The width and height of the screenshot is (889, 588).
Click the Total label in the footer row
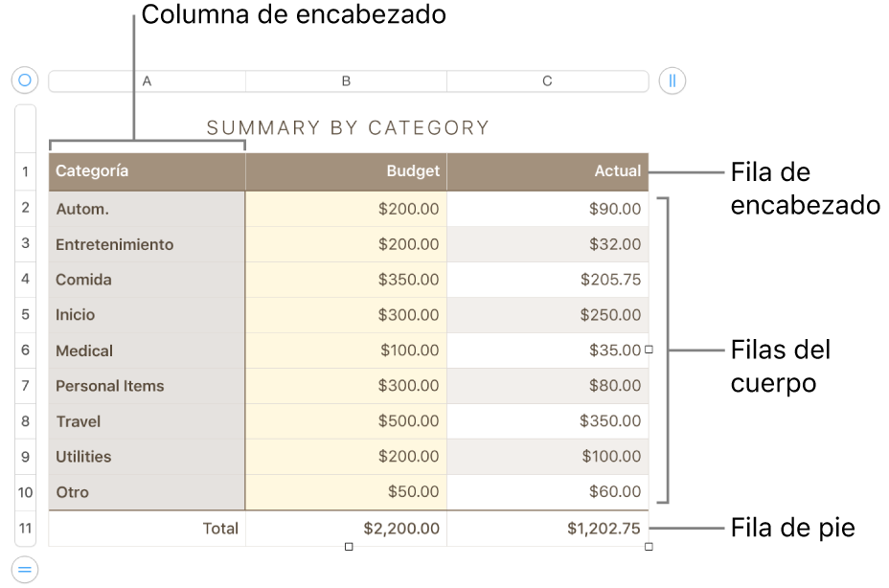tap(219, 528)
